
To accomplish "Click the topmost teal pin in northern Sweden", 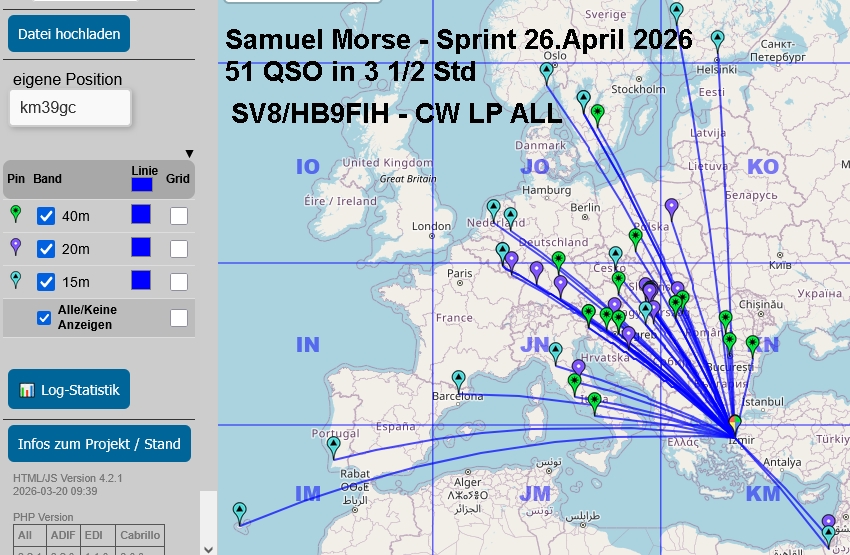I will pyautogui.click(x=676, y=13).
